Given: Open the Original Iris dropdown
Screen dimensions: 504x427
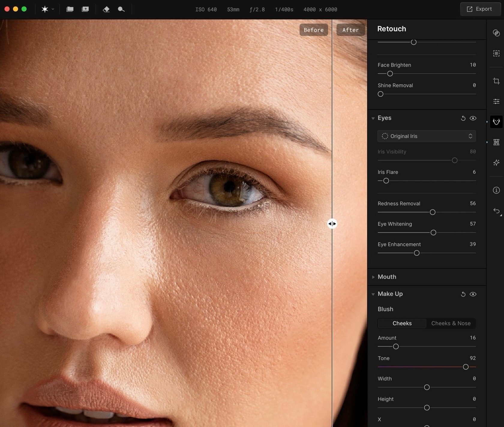Looking at the screenshot, I should pyautogui.click(x=426, y=136).
